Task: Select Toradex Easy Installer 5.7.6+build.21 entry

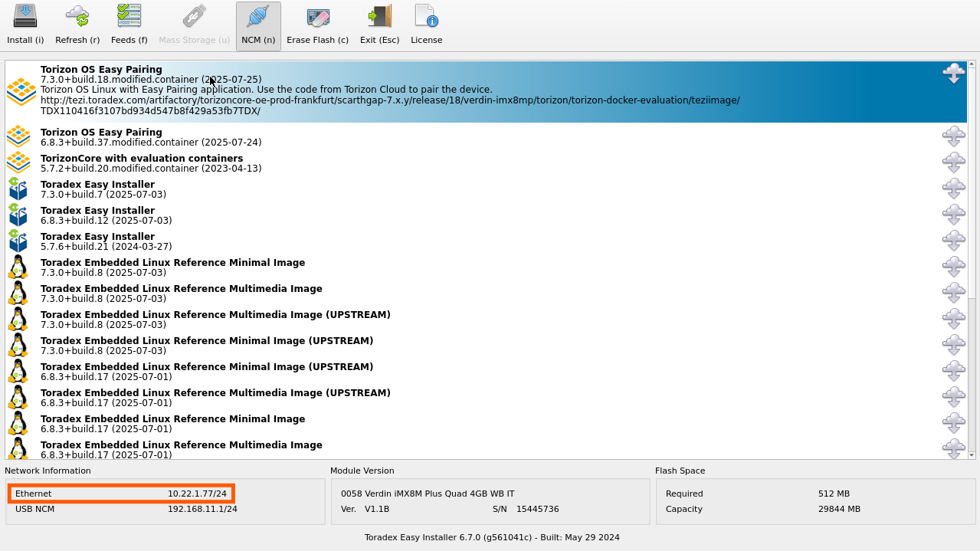Action: (x=486, y=241)
